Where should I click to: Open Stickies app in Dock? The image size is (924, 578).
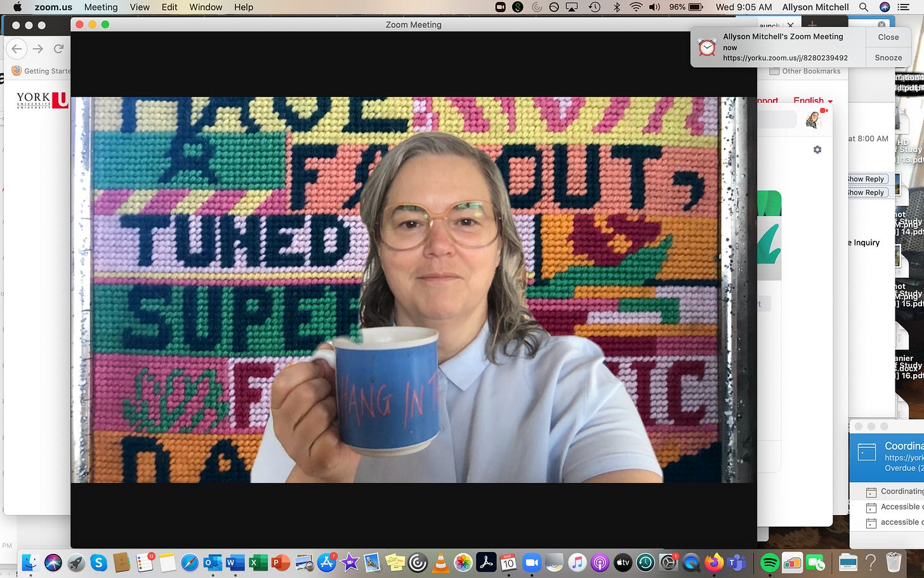[395, 562]
